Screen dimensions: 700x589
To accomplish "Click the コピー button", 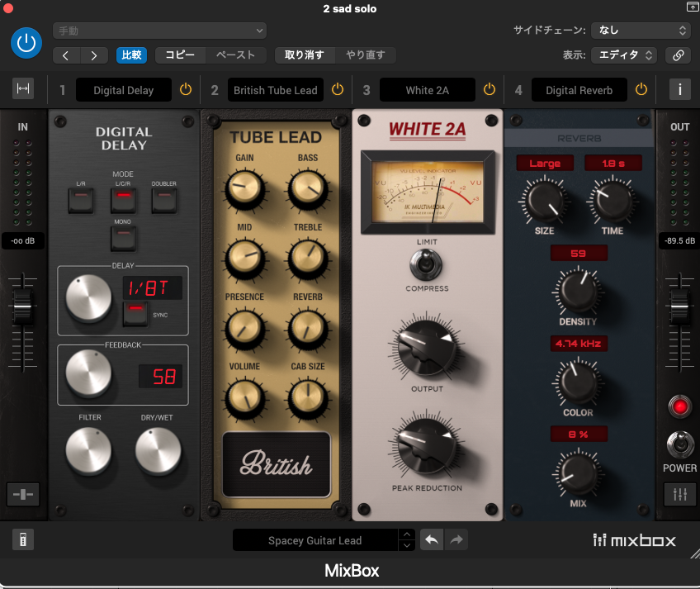I will pos(180,55).
